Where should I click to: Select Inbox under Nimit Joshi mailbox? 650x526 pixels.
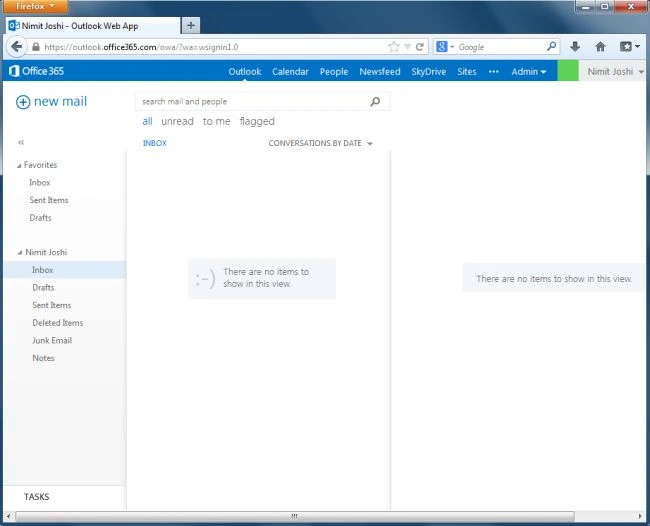[65, 270]
